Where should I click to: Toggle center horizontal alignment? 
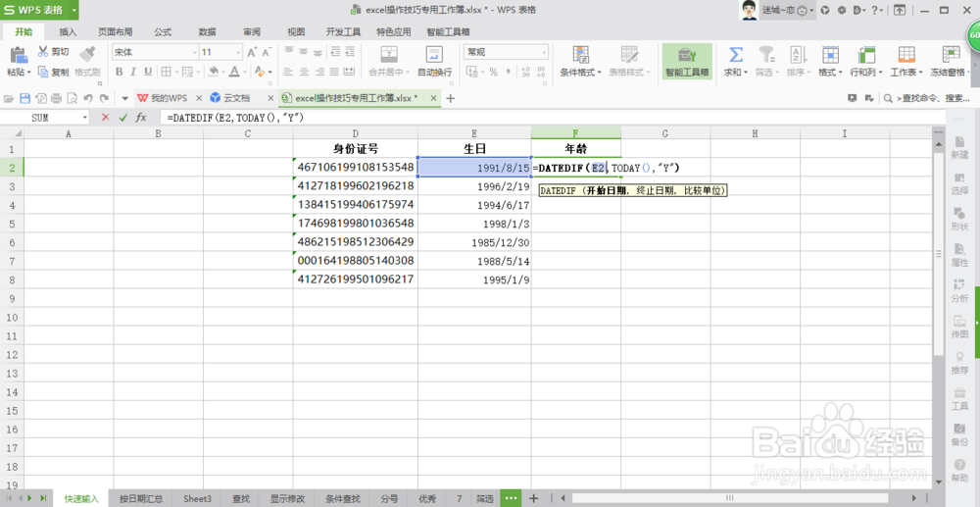[x=304, y=72]
